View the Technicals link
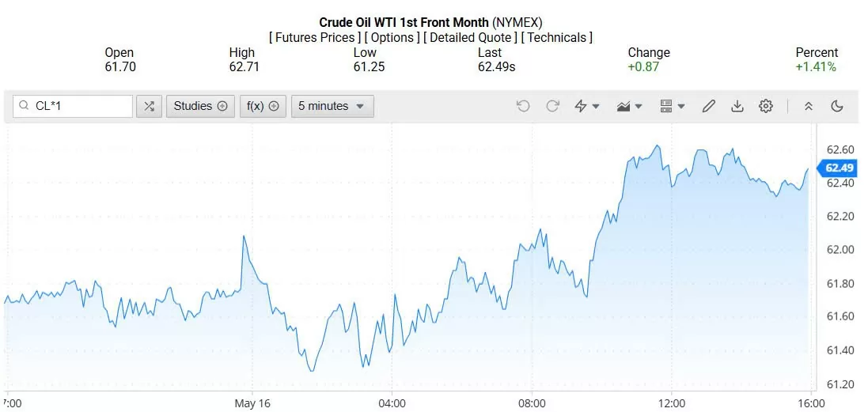 [556, 38]
